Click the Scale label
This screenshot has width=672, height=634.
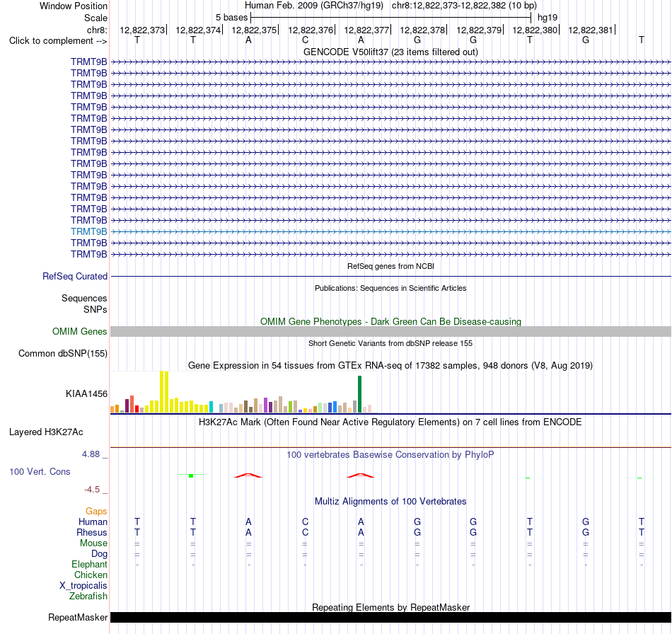click(x=95, y=18)
